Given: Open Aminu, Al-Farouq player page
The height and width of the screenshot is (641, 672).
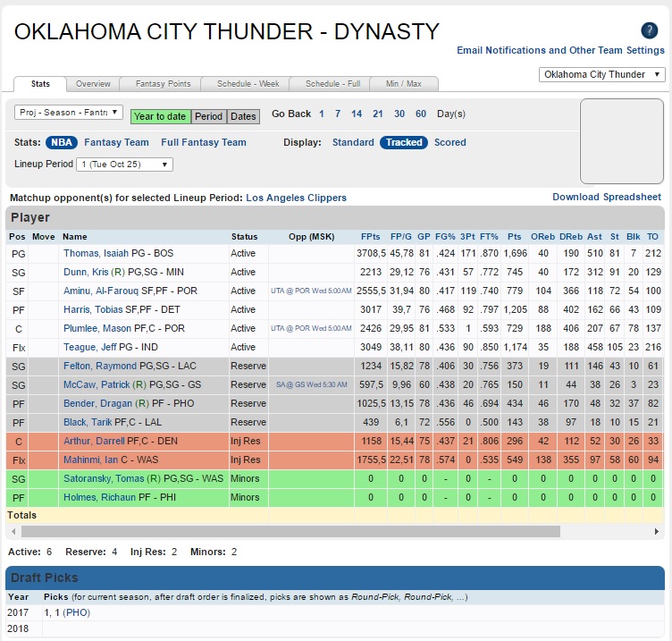Looking at the screenshot, I should [101, 291].
